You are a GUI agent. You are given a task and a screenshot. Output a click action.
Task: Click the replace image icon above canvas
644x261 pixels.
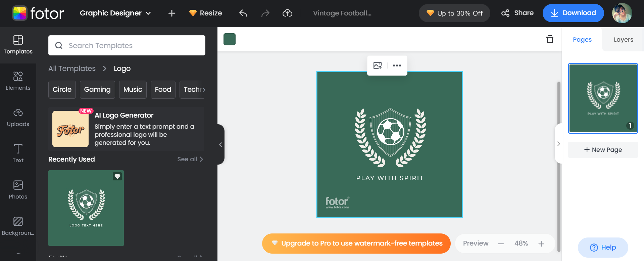point(378,66)
